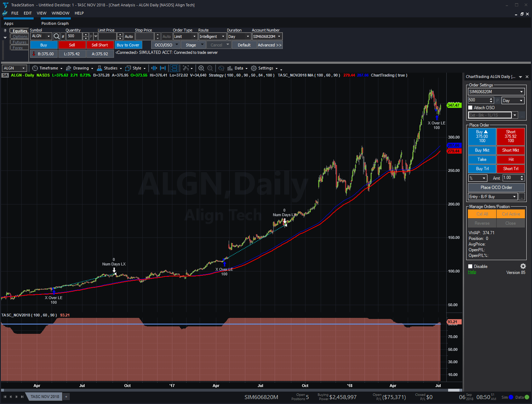Open the Drawing tools pencil icon
Screen dimensions: 532x404
pyautogui.click(x=69, y=68)
